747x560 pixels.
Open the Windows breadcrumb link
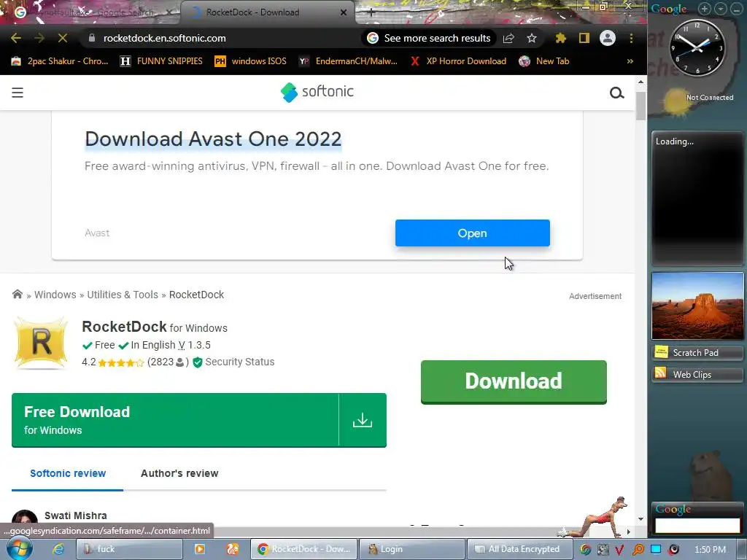pyautogui.click(x=55, y=295)
